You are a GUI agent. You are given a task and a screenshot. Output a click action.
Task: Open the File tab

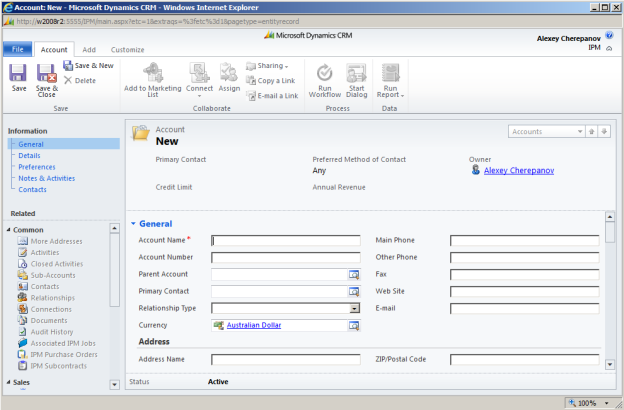pyautogui.click(x=17, y=49)
